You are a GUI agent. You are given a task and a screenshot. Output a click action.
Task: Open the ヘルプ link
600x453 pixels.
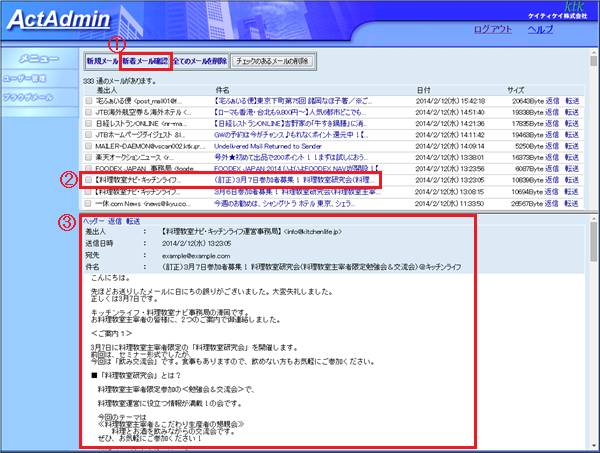[x=540, y=29]
